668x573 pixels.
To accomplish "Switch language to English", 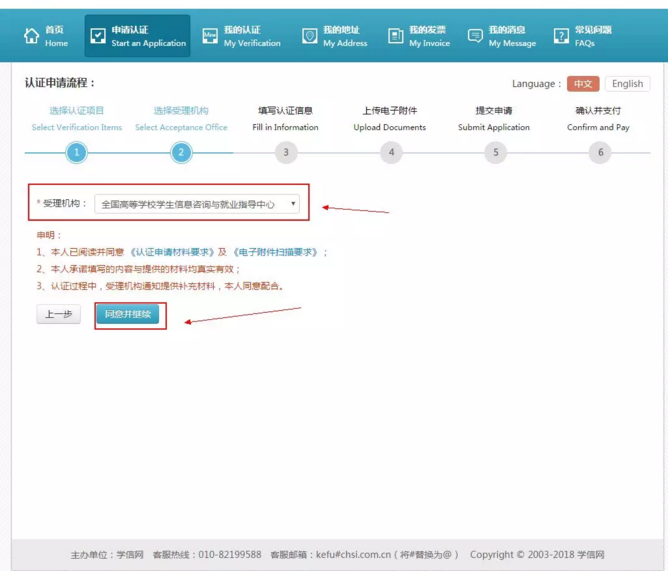I will pos(627,84).
